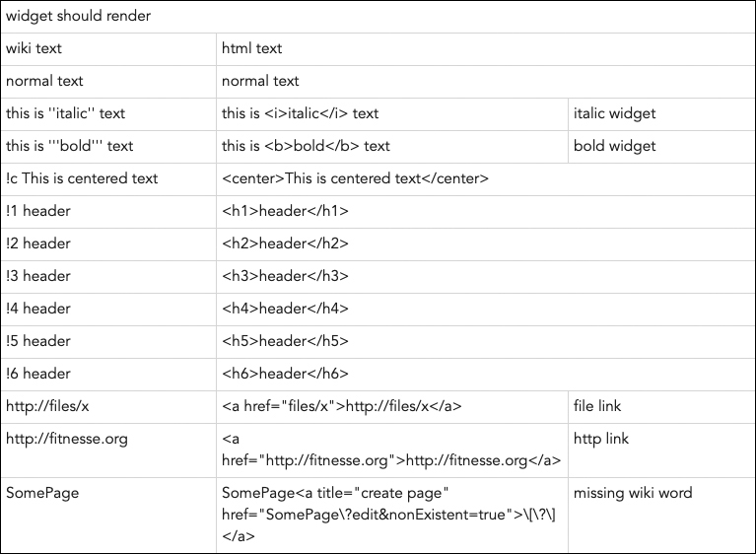The width and height of the screenshot is (756, 554).
Task: Click the 'file link' cell
Action: coord(597,406)
